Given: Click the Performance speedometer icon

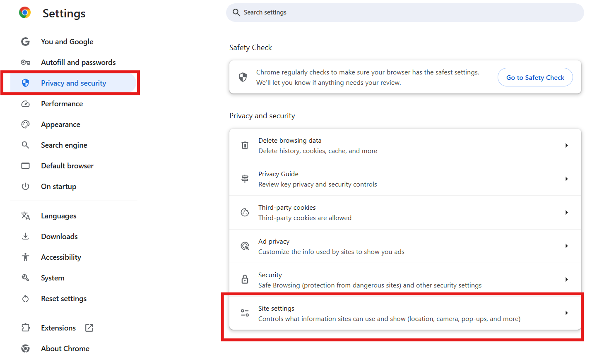Looking at the screenshot, I should pos(25,104).
